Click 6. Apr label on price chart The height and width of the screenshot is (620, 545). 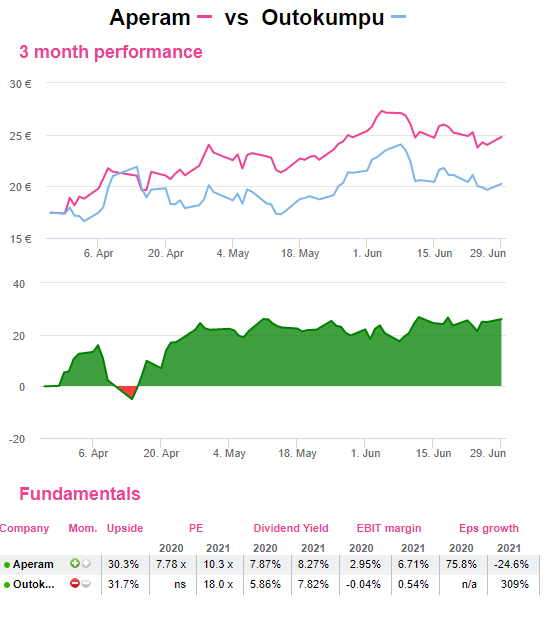98,253
